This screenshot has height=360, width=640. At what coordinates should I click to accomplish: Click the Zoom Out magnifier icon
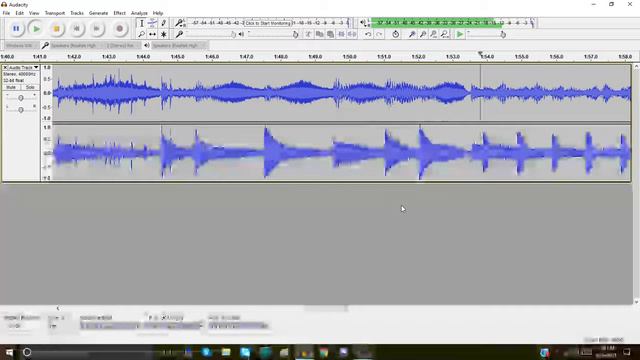[x=423, y=34]
